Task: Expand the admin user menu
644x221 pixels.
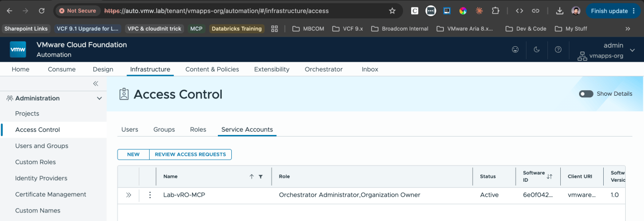Action: pos(632,50)
